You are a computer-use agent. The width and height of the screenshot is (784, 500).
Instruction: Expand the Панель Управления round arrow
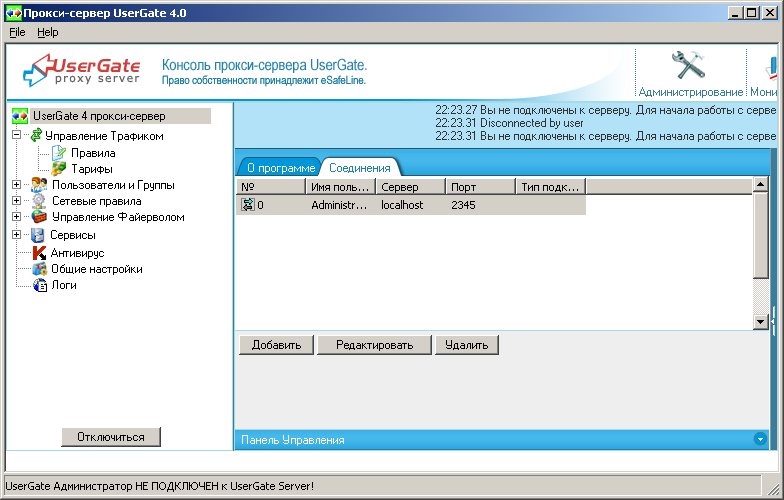tap(761, 439)
